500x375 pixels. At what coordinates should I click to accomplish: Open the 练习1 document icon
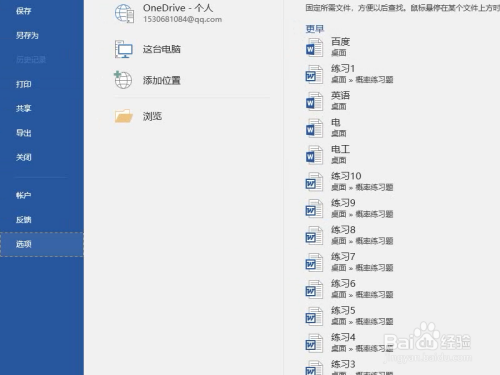pyautogui.click(x=314, y=74)
